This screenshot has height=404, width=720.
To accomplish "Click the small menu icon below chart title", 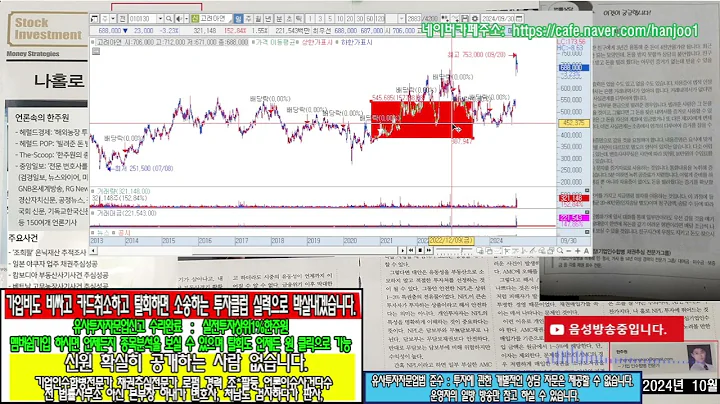I will [96, 51].
